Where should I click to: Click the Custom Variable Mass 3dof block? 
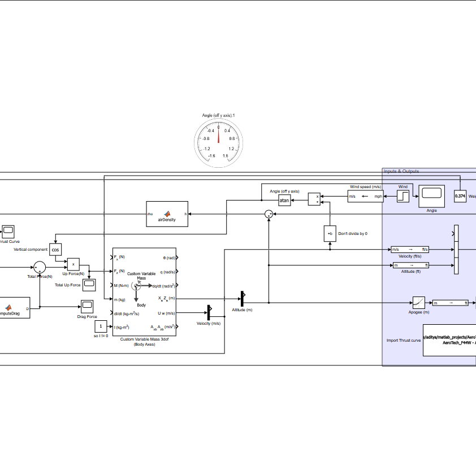point(145,292)
